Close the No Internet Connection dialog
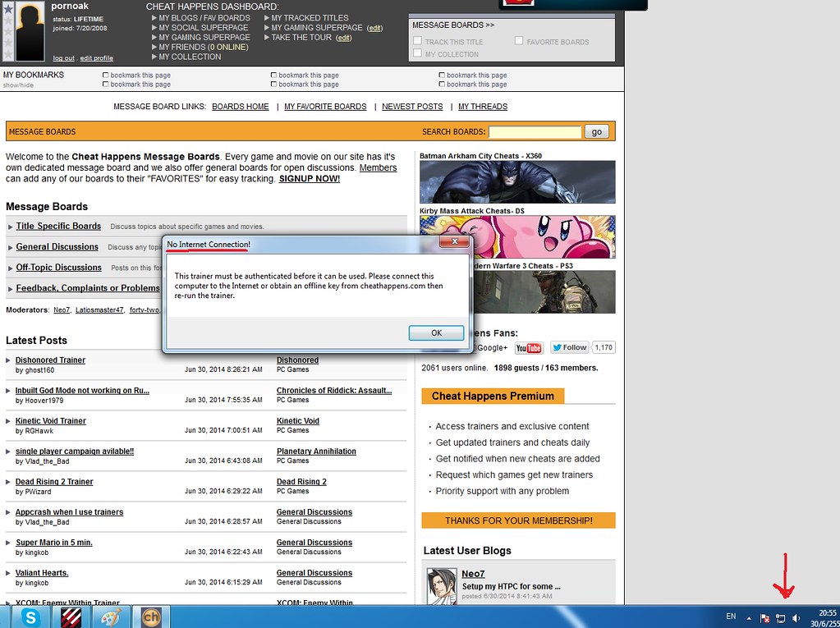This screenshot has height=628, width=840. coord(454,241)
